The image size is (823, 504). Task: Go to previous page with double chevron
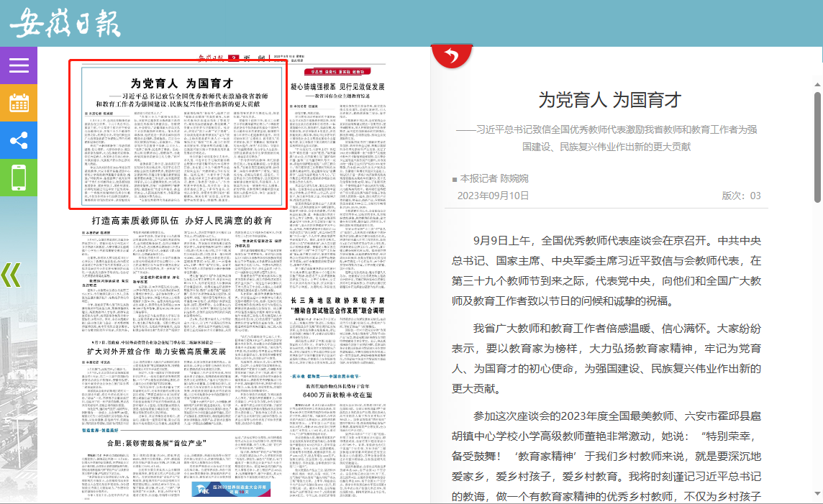11,275
